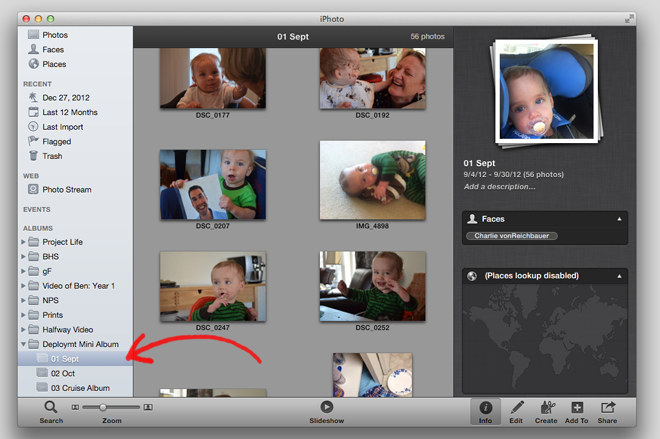Start the Slideshow
This screenshot has height=439, width=660.
tap(327, 407)
